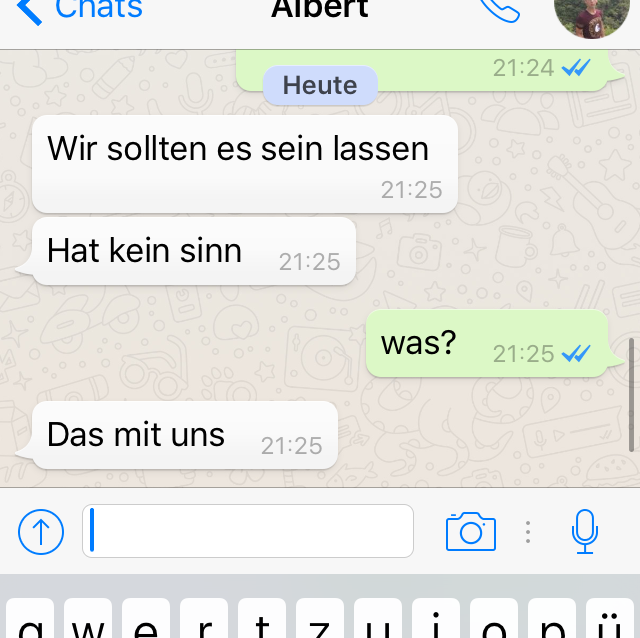Tap the 'Heute' date label
Image resolution: width=640 pixels, height=638 pixels.
pyautogui.click(x=320, y=85)
